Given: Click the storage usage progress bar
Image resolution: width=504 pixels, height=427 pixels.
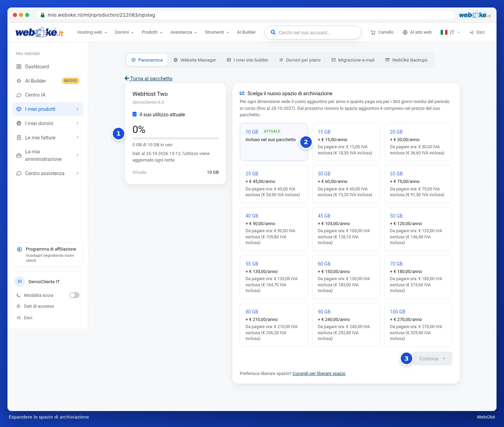Looking at the screenshot, I should [x=176, y=138].
